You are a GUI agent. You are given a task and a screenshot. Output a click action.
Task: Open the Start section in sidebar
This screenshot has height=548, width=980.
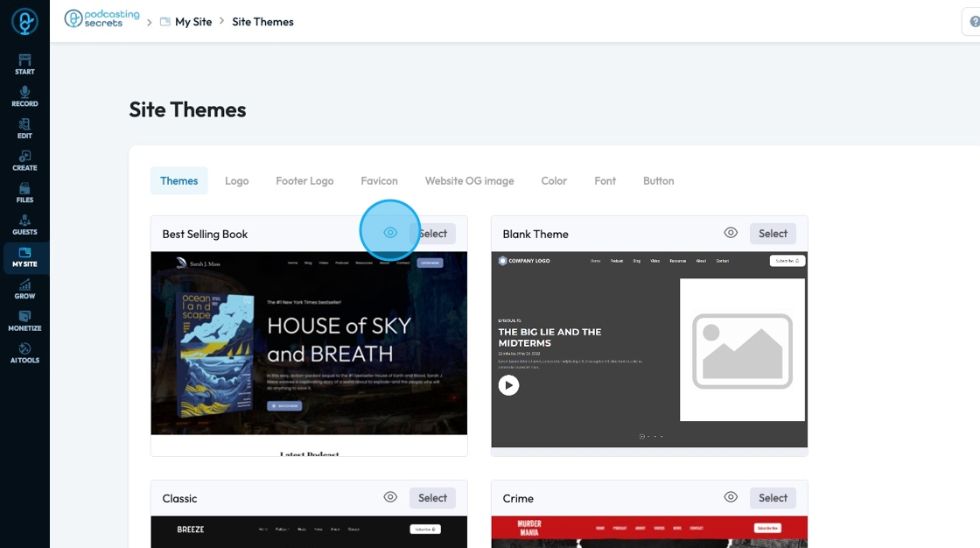click(24, 65)
